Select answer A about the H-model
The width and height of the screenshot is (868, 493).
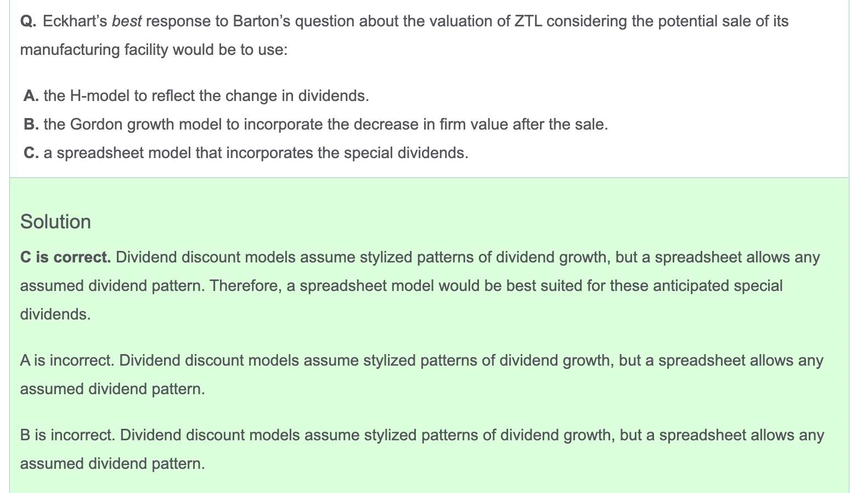(x=196, y=96)
